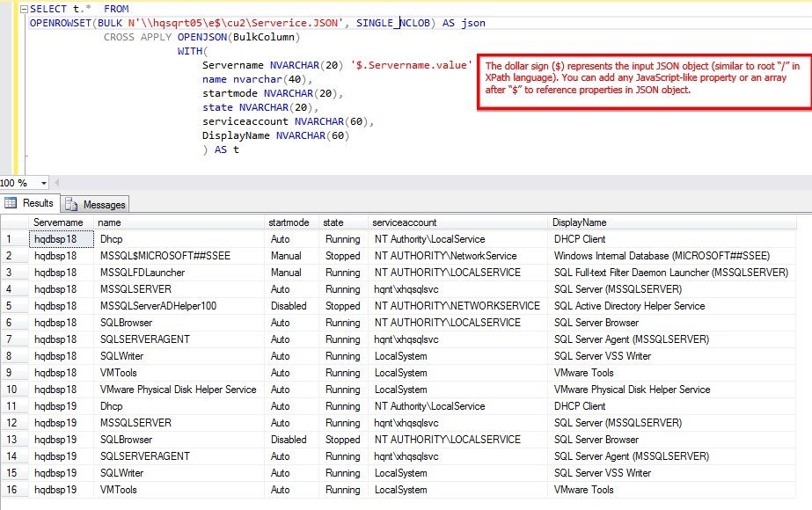The width and height of the screenshot is (812, 510).
Task: Select the serviceaccount column header
Action: point(457,222)
